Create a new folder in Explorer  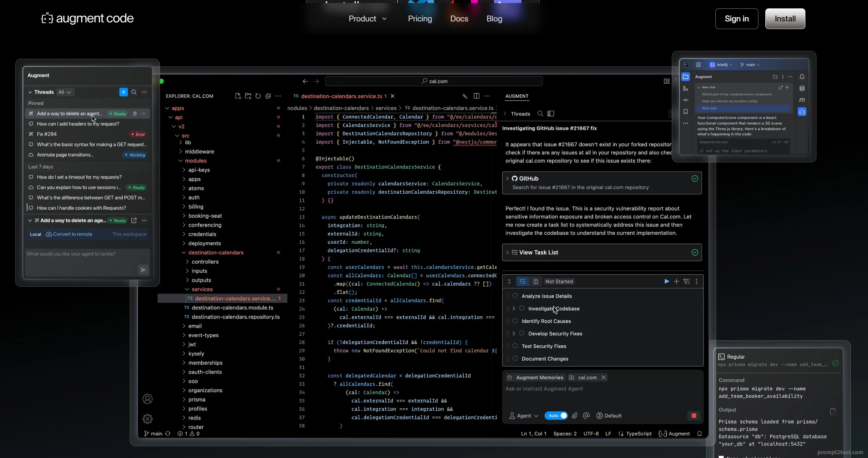pyautogui.click(x=248, y=96)
